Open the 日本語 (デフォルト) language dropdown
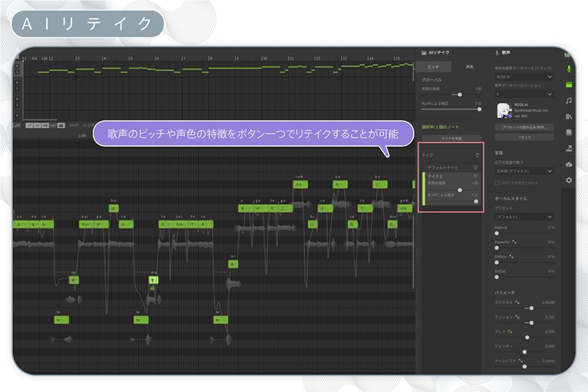 [x=525, y=171]
